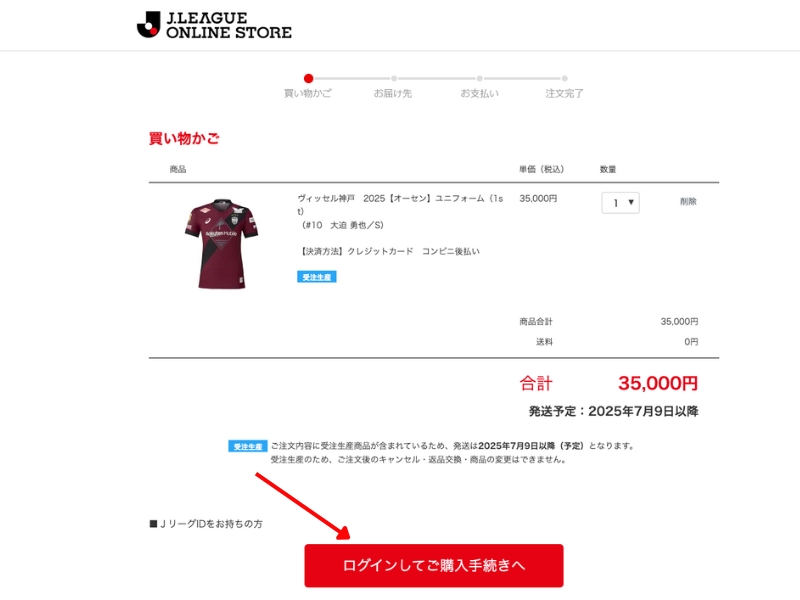The image size is (800, 600).
Task: Go to the お届け先 step label
Action: 392,93
